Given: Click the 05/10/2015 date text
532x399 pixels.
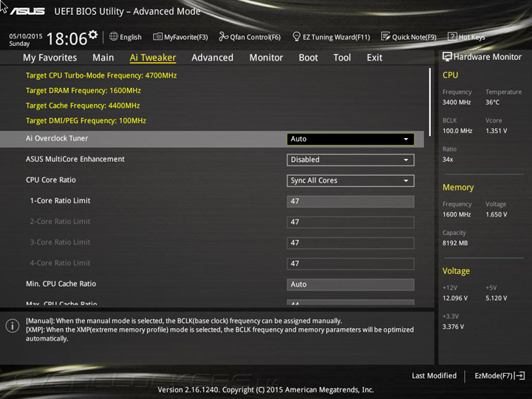Looking at the screenshot, I should 25,36.
